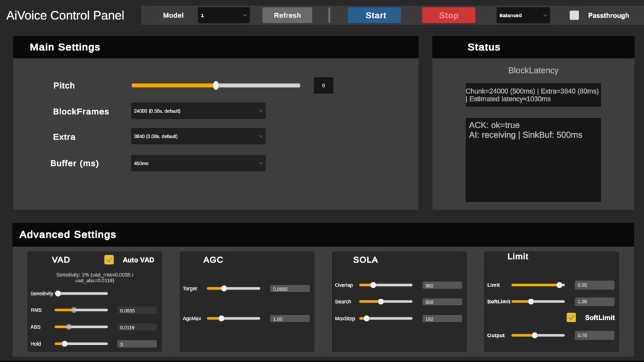Click the SOLA Overlap slider
This screenshot has width=644, height=362.
click(x=374, y=285)
